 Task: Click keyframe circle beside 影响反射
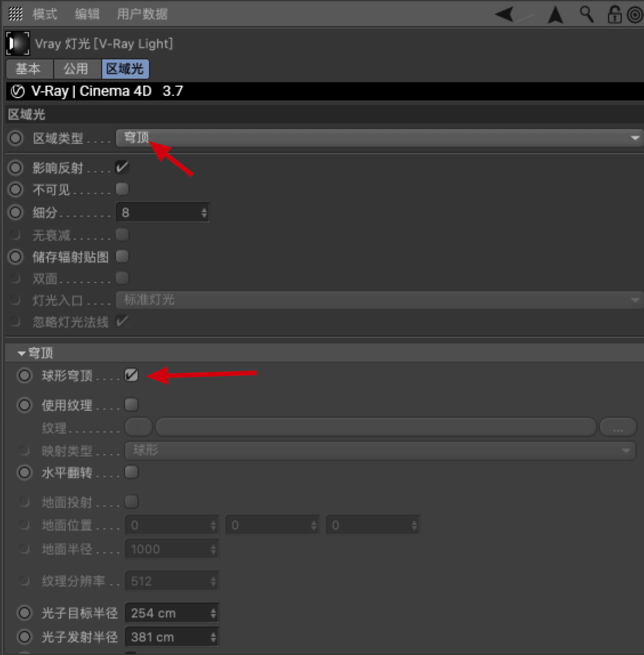point(15,168)
